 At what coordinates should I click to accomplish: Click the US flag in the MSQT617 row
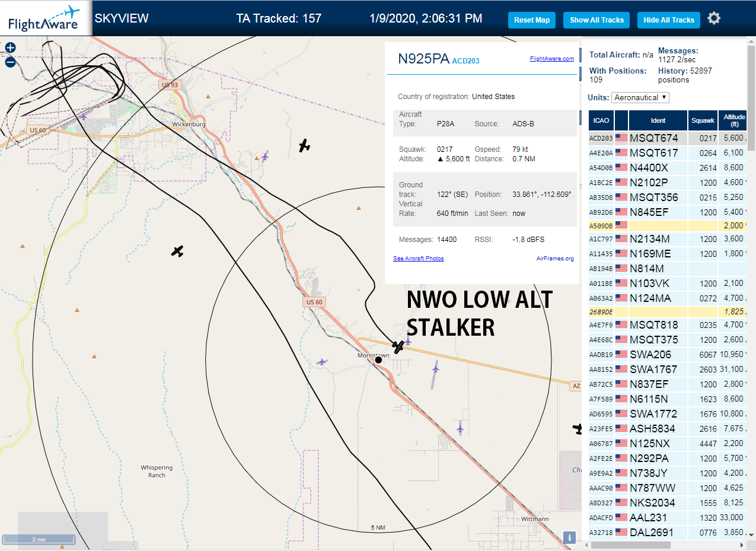coord(621,153)
